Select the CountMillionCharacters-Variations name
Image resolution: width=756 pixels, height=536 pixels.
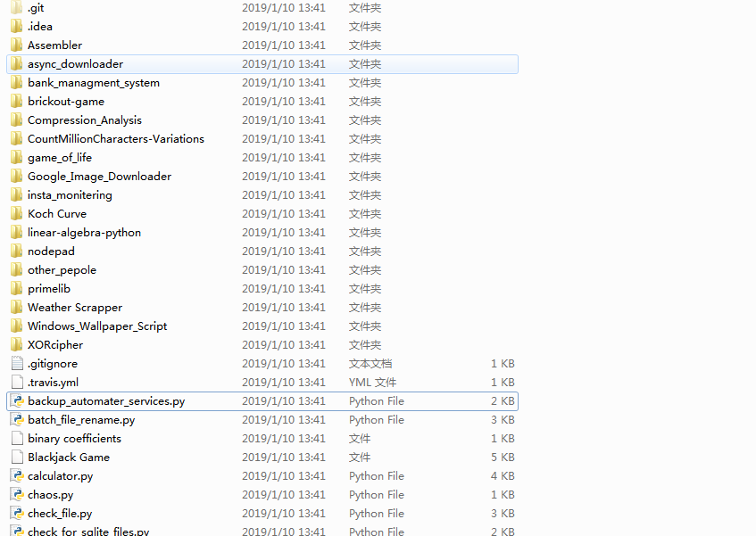pyautogui.click(x=116, y=139)
